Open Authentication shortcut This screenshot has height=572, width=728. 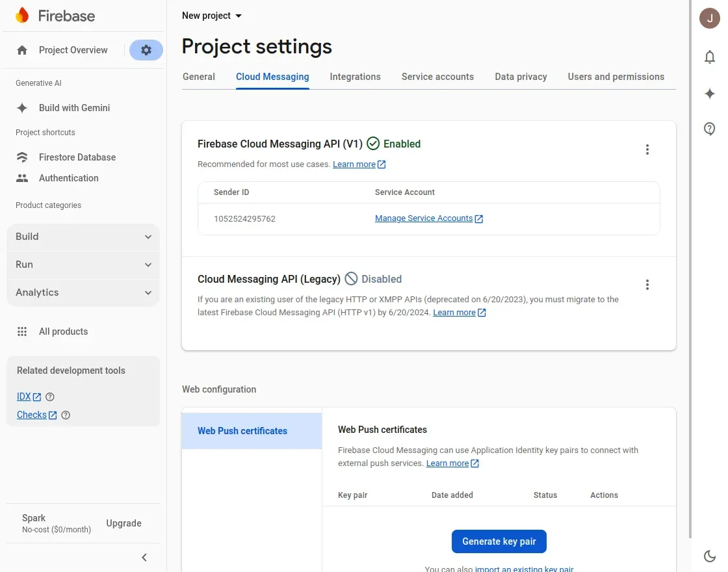[x=69, y=178]
